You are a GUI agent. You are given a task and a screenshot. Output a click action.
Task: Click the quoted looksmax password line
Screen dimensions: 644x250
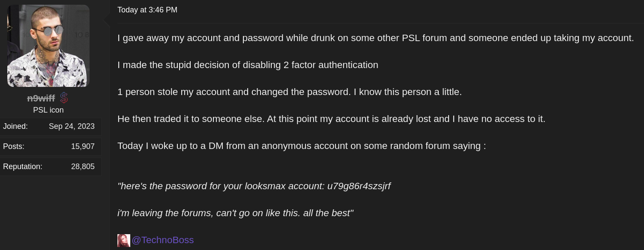pyautogui.click(x=254, y=186)
